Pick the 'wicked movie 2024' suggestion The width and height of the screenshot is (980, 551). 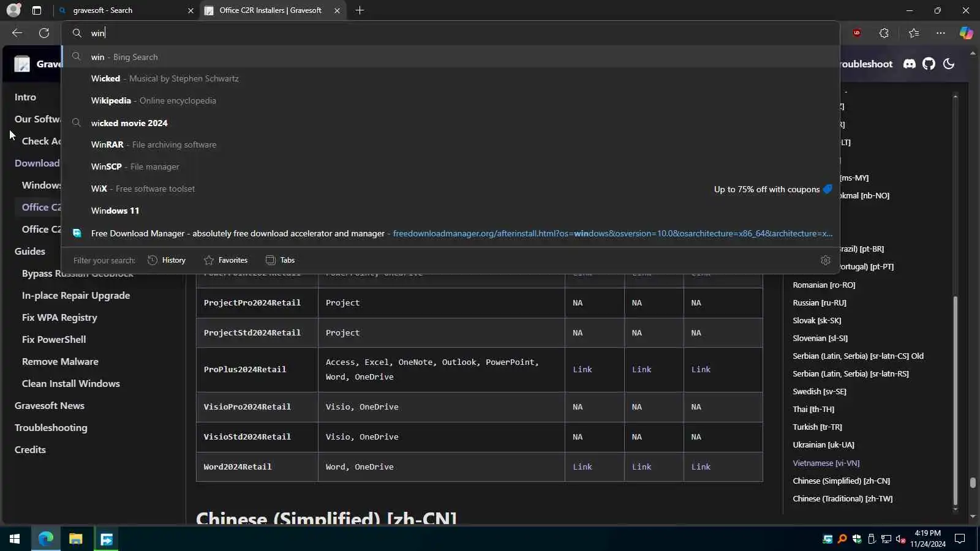click(x=451, y=123)
